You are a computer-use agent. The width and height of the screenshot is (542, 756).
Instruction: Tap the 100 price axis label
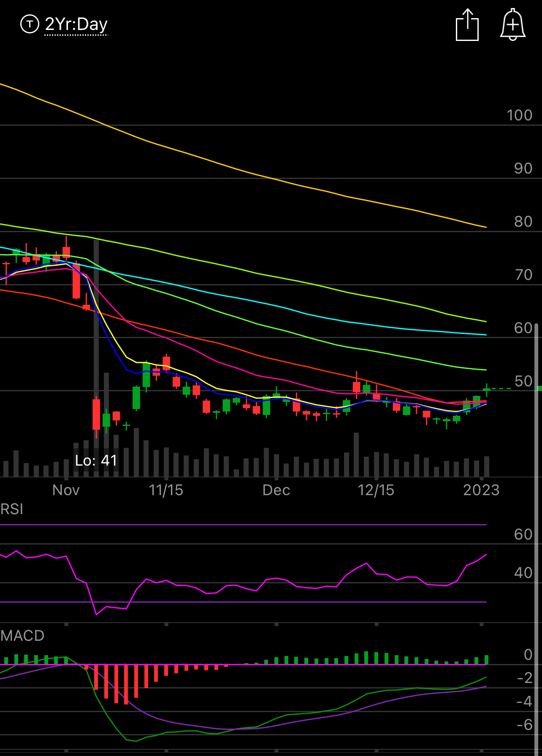519,115
